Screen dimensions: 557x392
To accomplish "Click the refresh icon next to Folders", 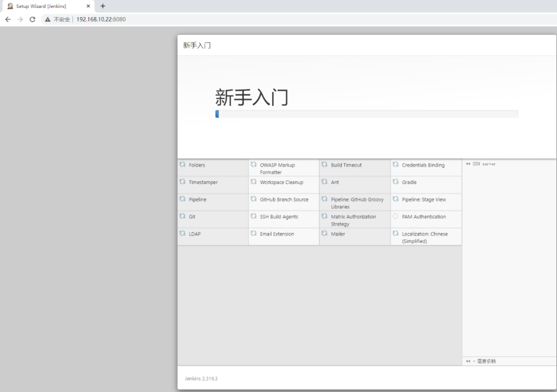I will click(x=183, y=164).
